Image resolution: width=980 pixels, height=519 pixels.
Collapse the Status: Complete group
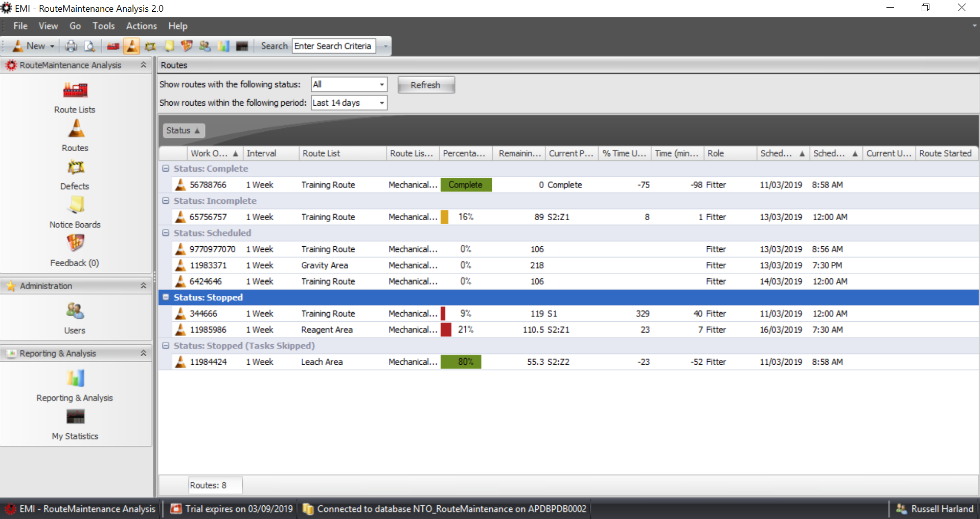166,169
